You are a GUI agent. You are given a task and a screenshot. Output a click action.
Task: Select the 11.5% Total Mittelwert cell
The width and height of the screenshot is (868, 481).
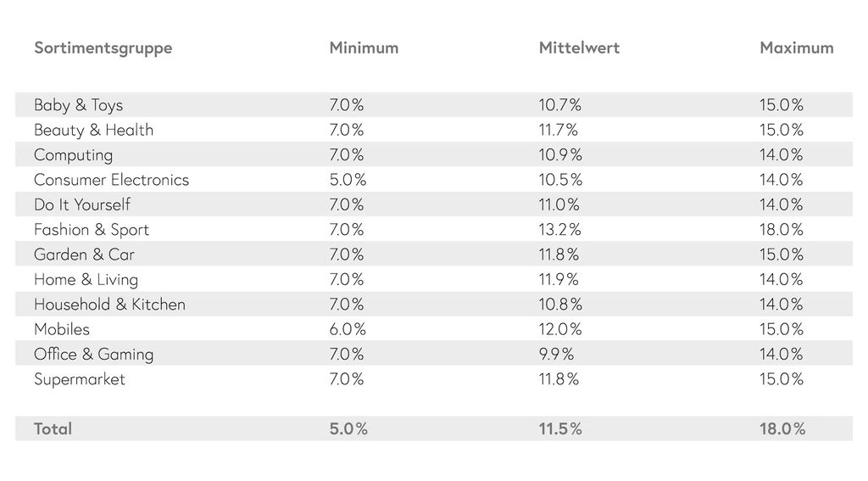[x=560, y=428]
